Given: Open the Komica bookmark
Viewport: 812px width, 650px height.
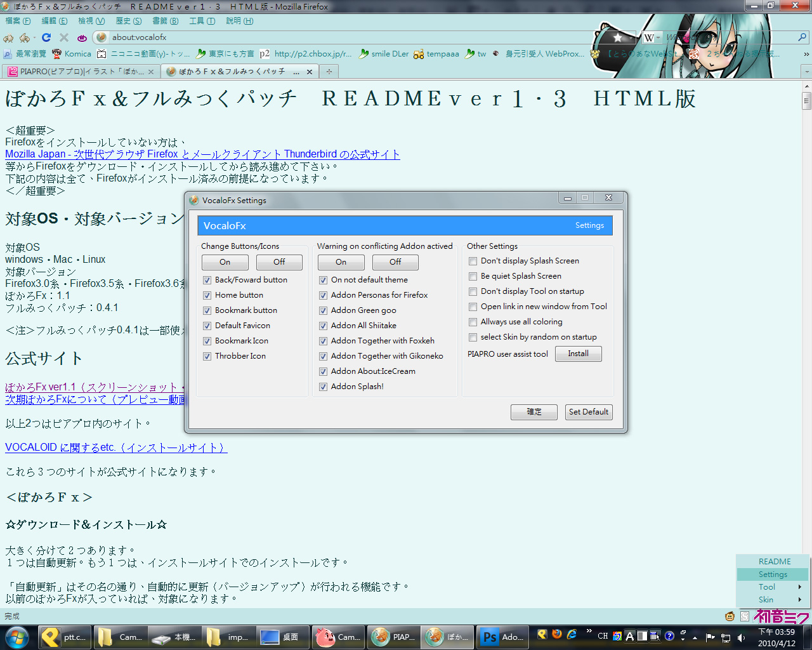Looking at the screenshot, I should pos(72,54).
